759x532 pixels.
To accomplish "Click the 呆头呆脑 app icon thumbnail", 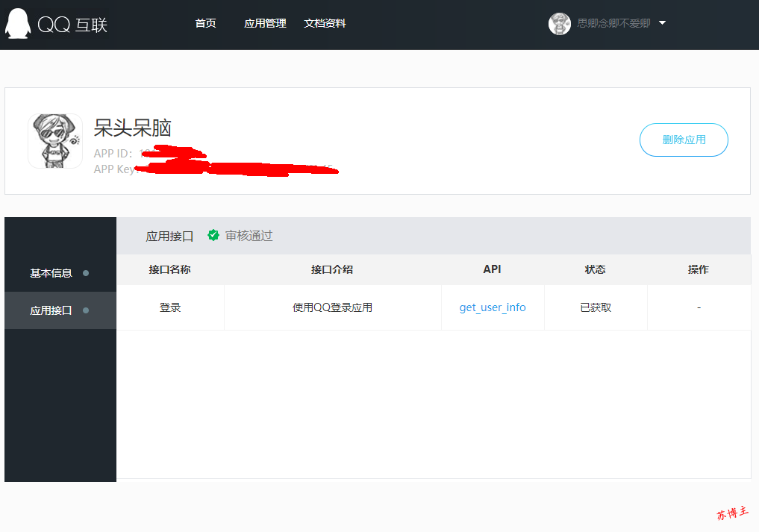I will tap(55, 141).
